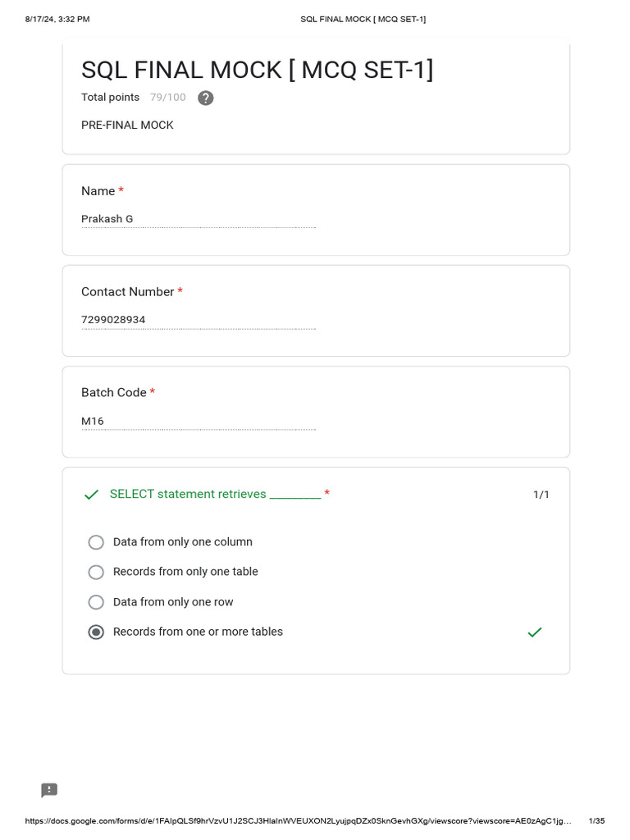
Task: Click the Contact Number input field
Action: point(198,320)
